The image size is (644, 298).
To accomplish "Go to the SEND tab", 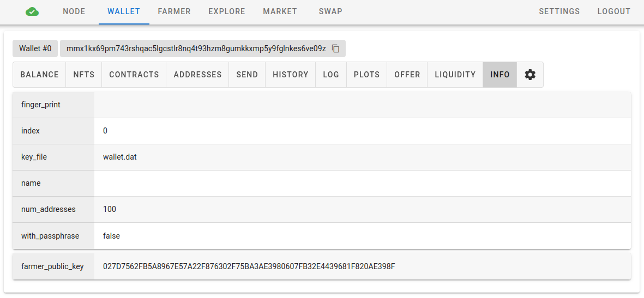I will pos(247,75).
